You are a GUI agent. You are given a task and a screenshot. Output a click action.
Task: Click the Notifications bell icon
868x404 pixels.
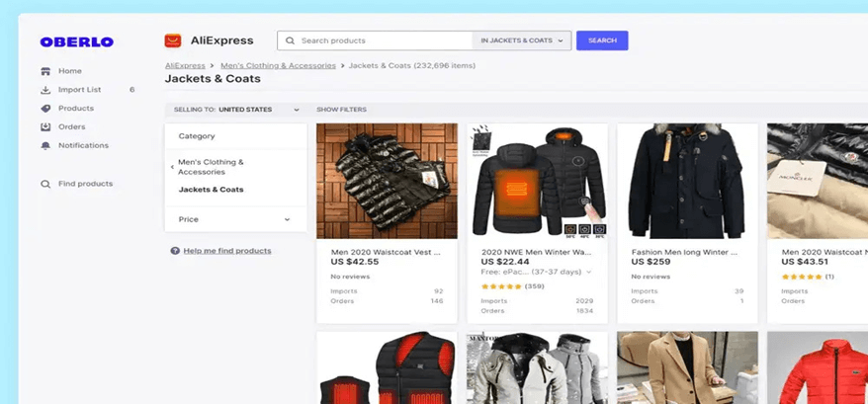[x=45, y=146]
